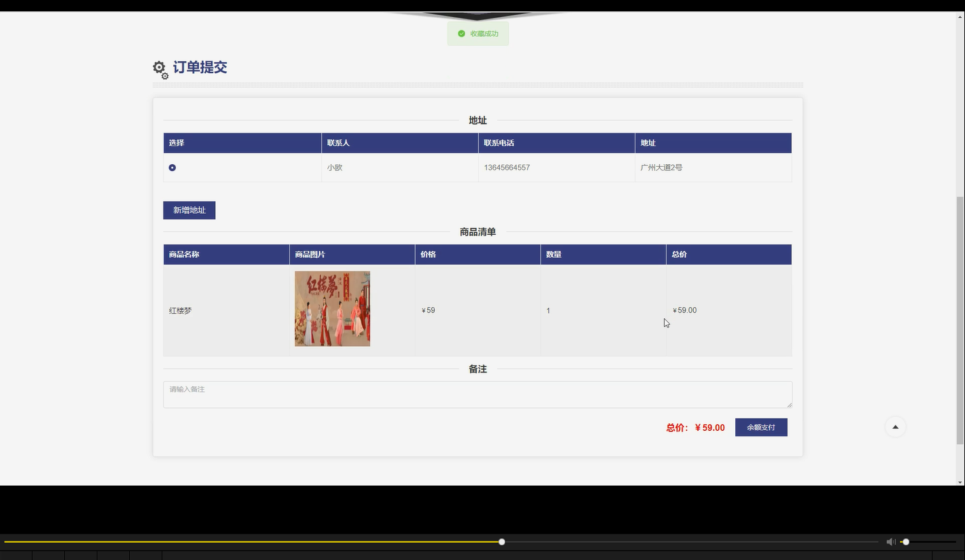Select the address radio button for 小欧
Image resolution: width=965 pixels, height=560 pixels.
pyautogui.click(x=172, y=167)
